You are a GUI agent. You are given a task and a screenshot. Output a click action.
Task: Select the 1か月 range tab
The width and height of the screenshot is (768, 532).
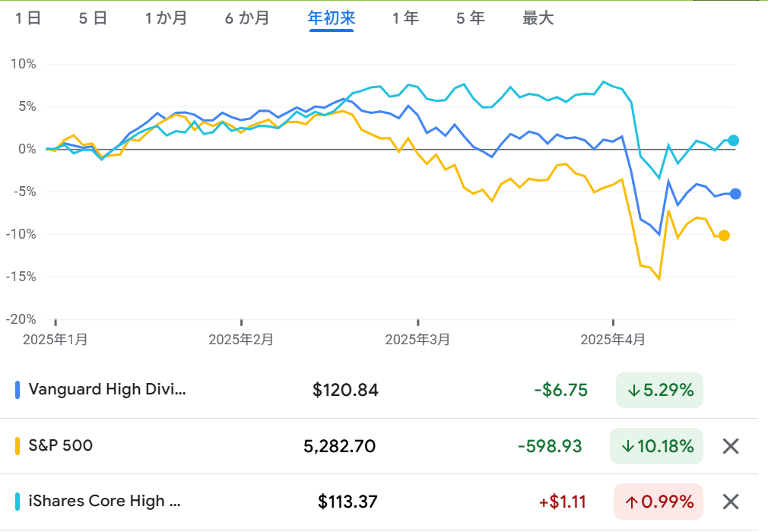pyautogui.click(x=166, y=18)
